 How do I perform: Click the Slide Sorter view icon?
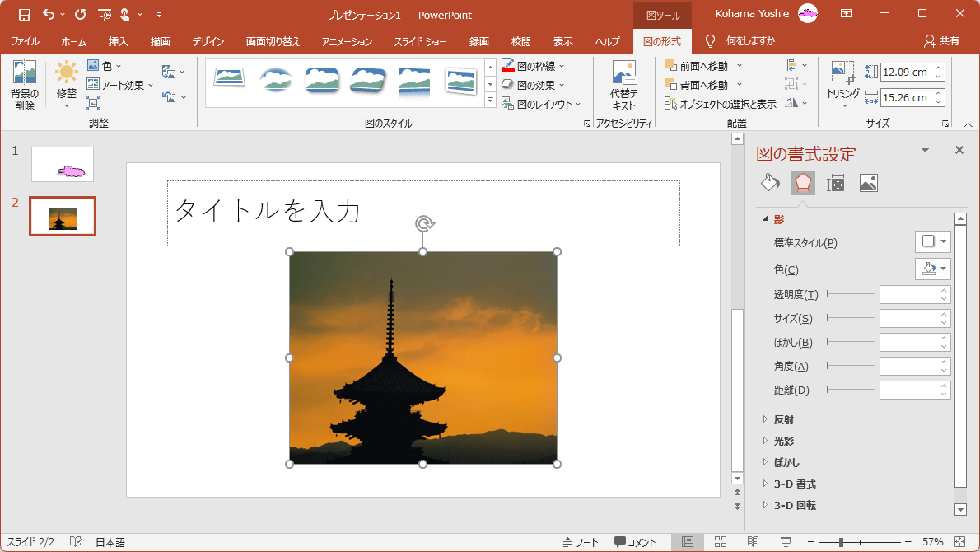[719, 542]
